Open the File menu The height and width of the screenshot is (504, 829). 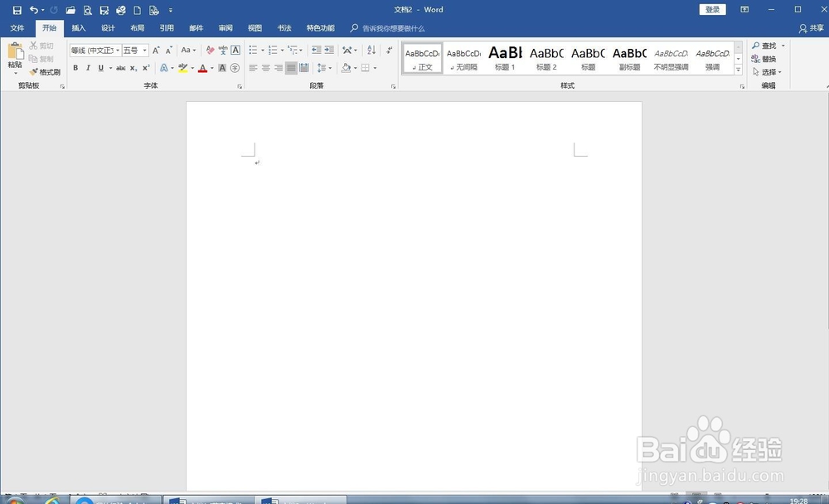[x=17, y=28]
